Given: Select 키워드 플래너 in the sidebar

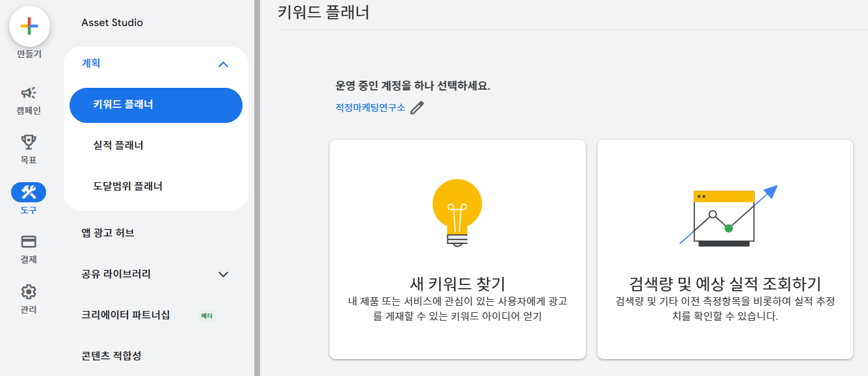Looking at the screenshot, I should (156, 105).
